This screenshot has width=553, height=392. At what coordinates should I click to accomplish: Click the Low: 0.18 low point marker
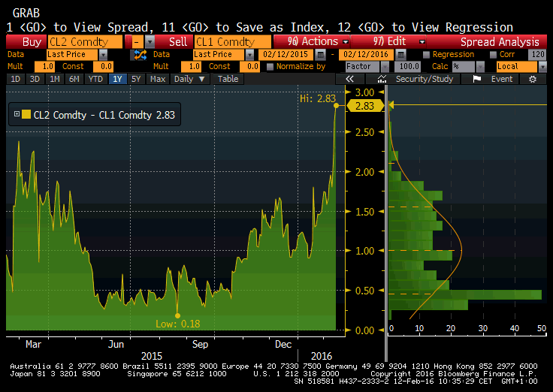178,315
